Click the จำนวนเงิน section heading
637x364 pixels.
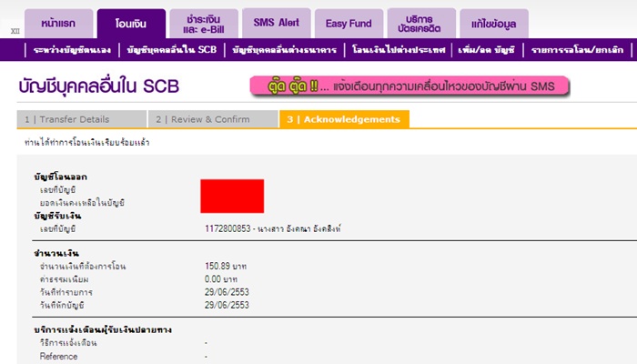click(56, 254)
